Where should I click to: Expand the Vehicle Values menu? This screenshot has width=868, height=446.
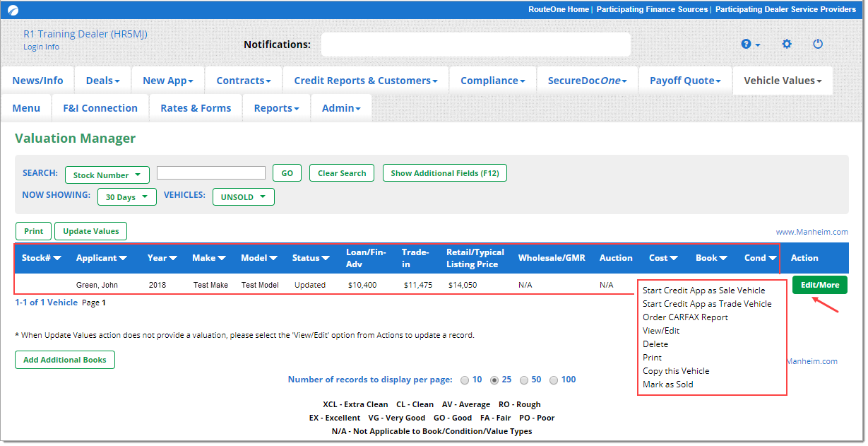point(783,81)
